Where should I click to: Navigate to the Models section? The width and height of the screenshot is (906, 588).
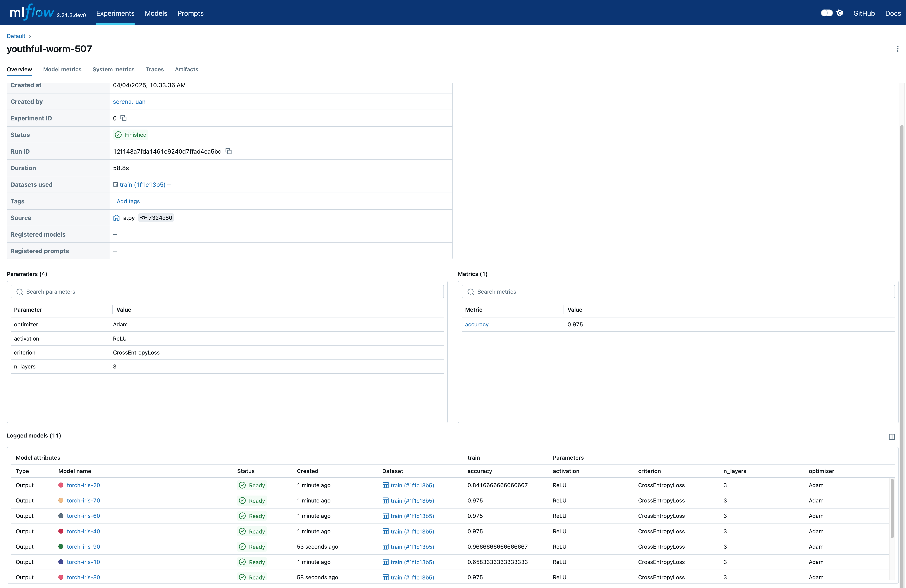coord(156,13)
